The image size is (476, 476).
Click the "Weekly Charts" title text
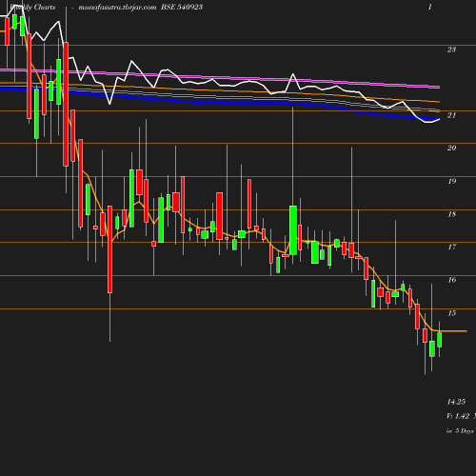(x=32, y=7)
